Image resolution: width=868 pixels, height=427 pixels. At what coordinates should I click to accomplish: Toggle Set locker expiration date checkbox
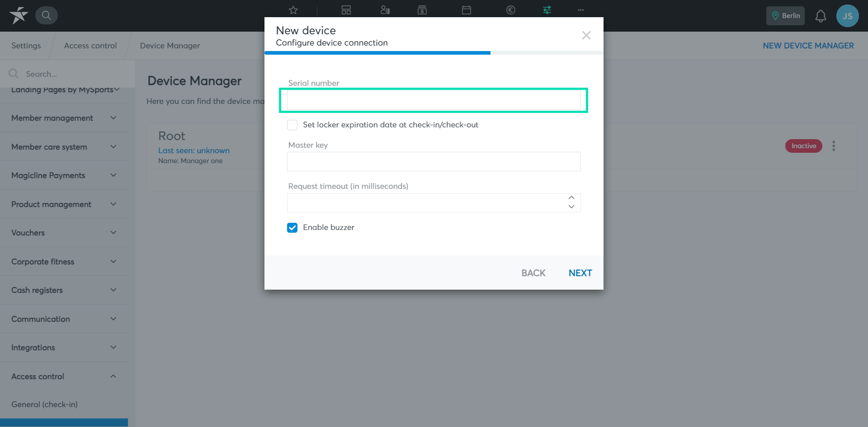point(292,125)
